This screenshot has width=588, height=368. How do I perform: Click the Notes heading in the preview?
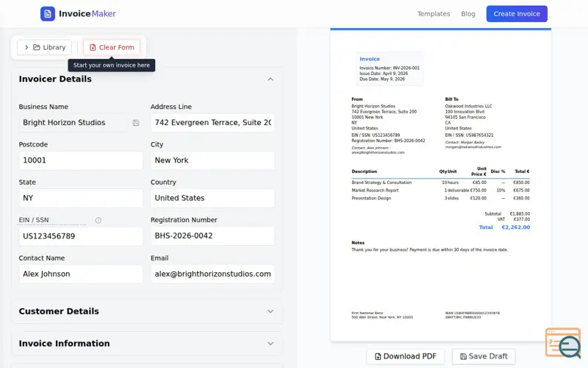(358, 243)
